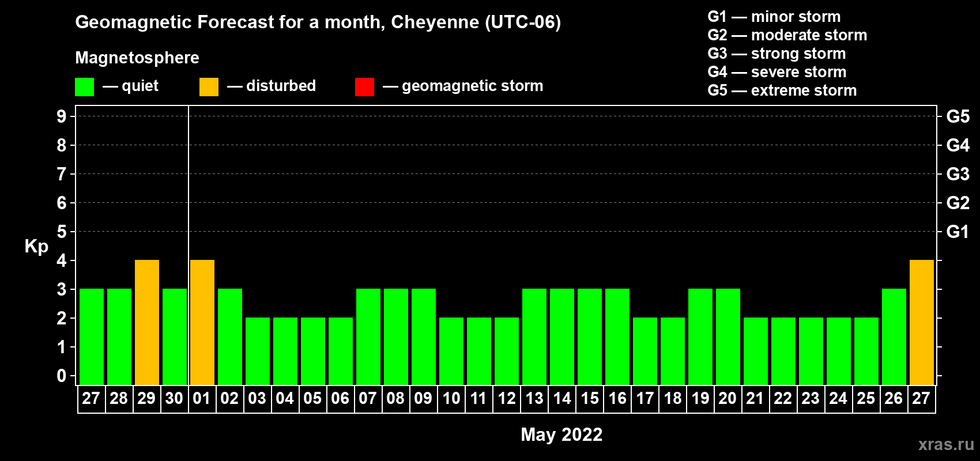
Task: Click the quiet legend label
Action: pos(140,86)
